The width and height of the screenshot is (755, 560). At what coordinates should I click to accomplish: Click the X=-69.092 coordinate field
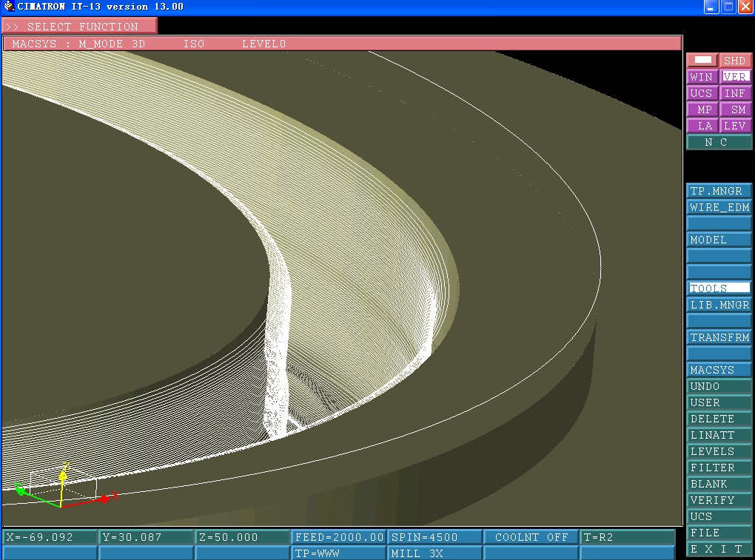click(x=50, y=537)
